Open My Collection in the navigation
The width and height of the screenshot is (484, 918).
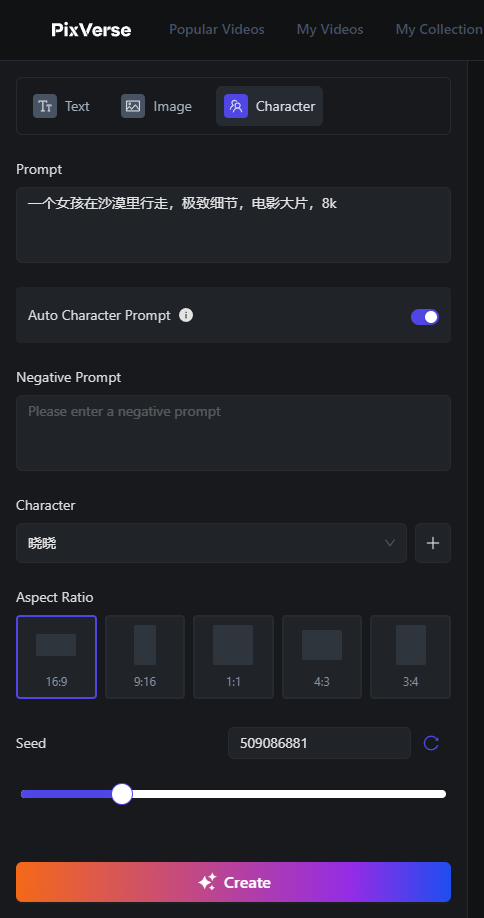tap(440, 29)
